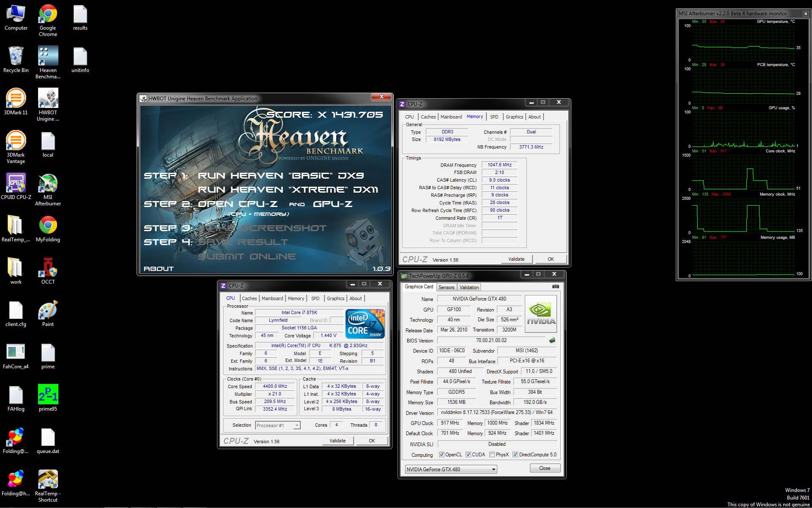Click OK in the lower CPU-Z window

372,441
